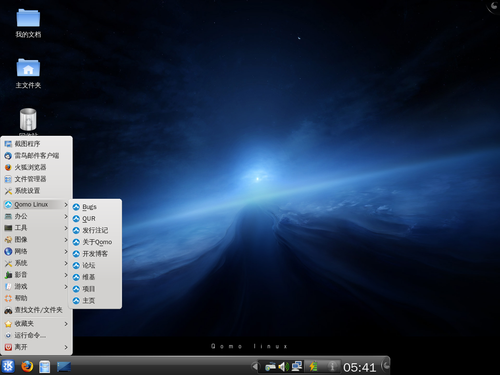Launch 截图程序 from the menu

[x=36, y=144]
